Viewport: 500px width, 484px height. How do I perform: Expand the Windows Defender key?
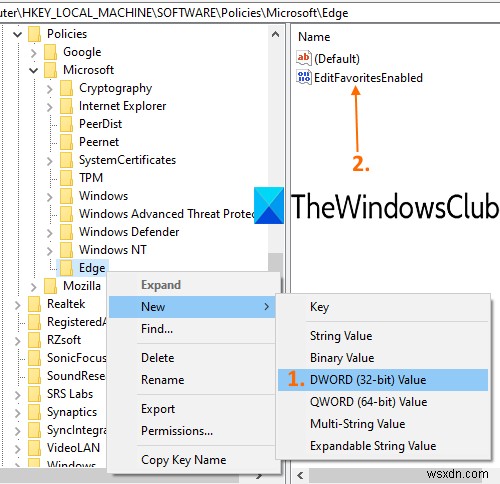point(49,233)
